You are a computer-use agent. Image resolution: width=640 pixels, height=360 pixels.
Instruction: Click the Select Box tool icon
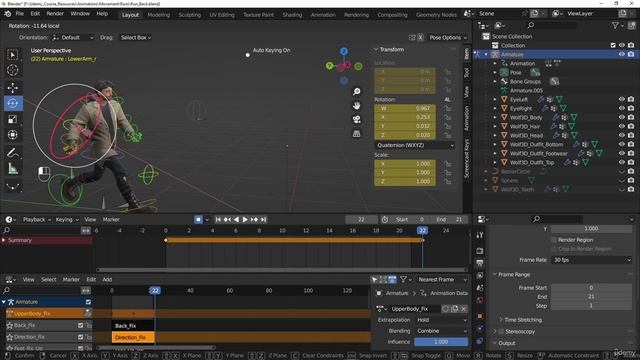pos(13,54)
